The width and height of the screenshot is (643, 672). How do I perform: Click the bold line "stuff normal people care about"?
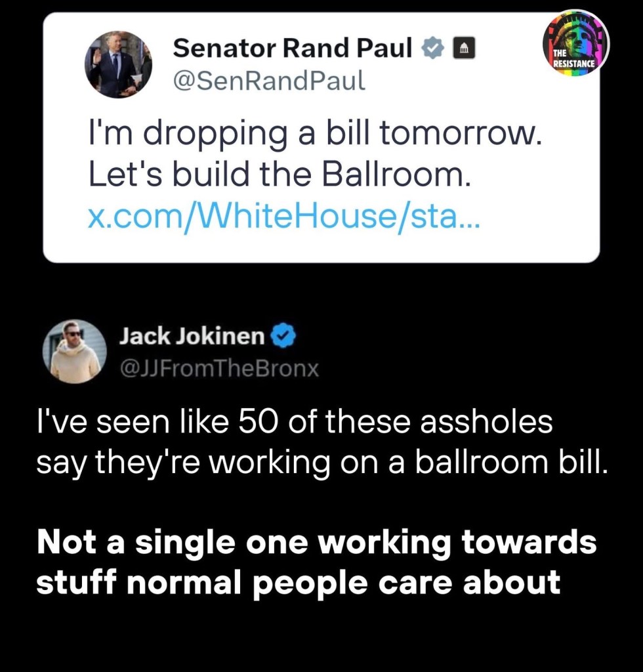(298, 582)
